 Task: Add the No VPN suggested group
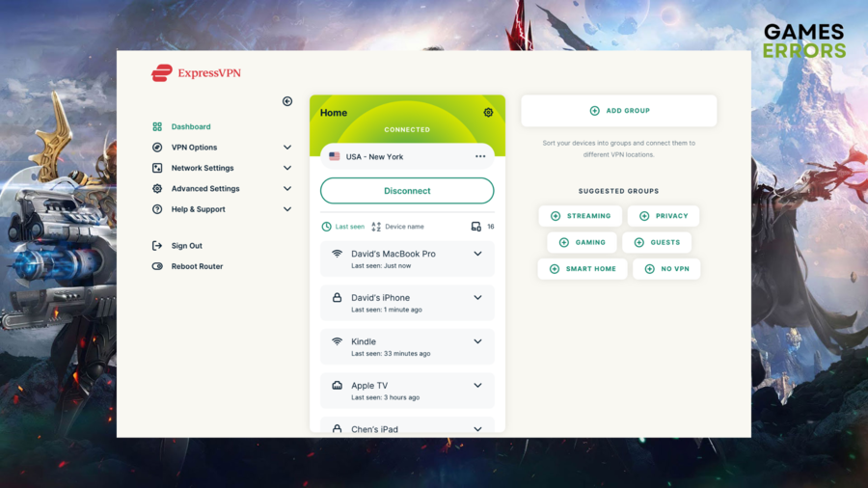coord(666,269)
